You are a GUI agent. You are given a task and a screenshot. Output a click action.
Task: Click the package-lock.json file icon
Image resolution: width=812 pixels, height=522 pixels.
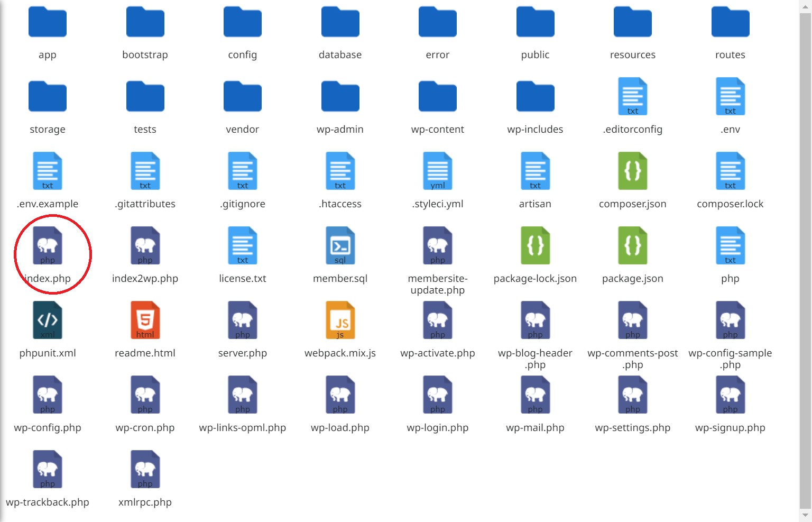535,245
